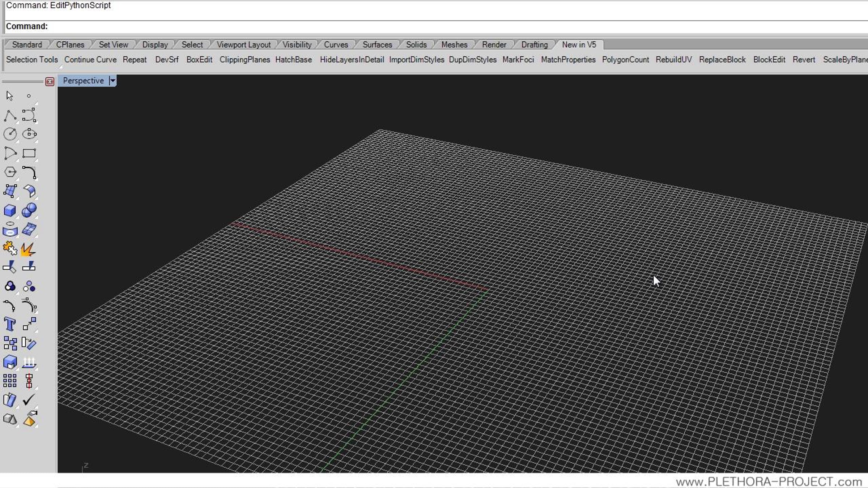Click the Polygon hexagon tool icon

coord(10,172)
